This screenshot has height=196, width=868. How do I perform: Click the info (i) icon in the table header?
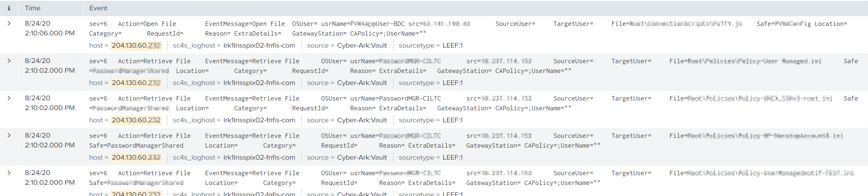(x=9, y=8)
